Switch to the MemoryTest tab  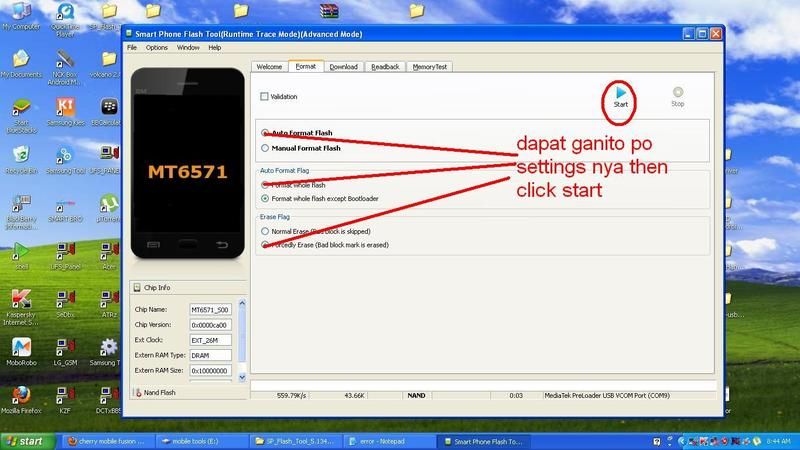click(x=430, y=67)
